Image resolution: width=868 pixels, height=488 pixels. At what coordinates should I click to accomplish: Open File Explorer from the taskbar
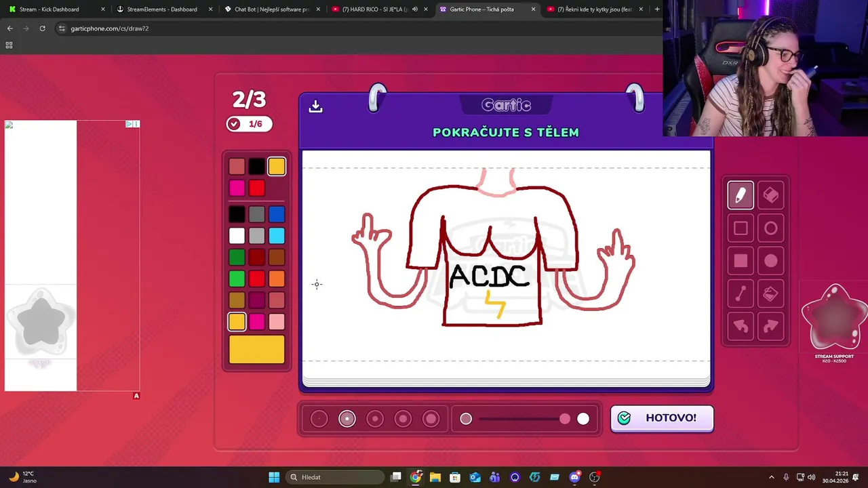pyautogui.click(x=435, y=477)
